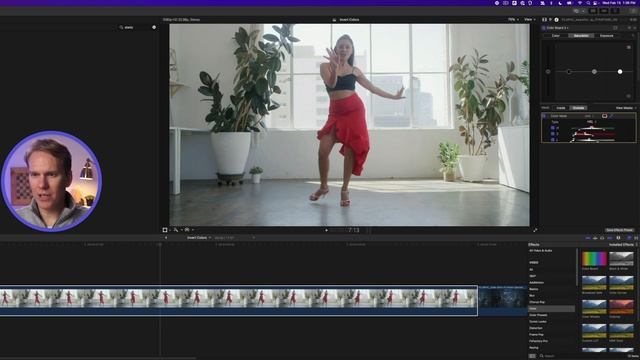Image resolution: width=640 pixels, height=360 pixels.
Task: Open the viewer View options dropdown
Action: 529,19
